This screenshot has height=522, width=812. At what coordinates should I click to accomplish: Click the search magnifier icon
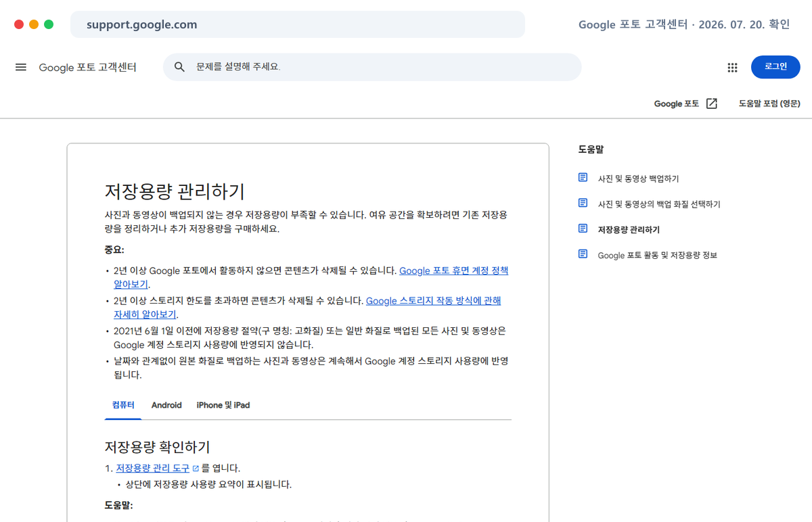(x=179, y=67)
